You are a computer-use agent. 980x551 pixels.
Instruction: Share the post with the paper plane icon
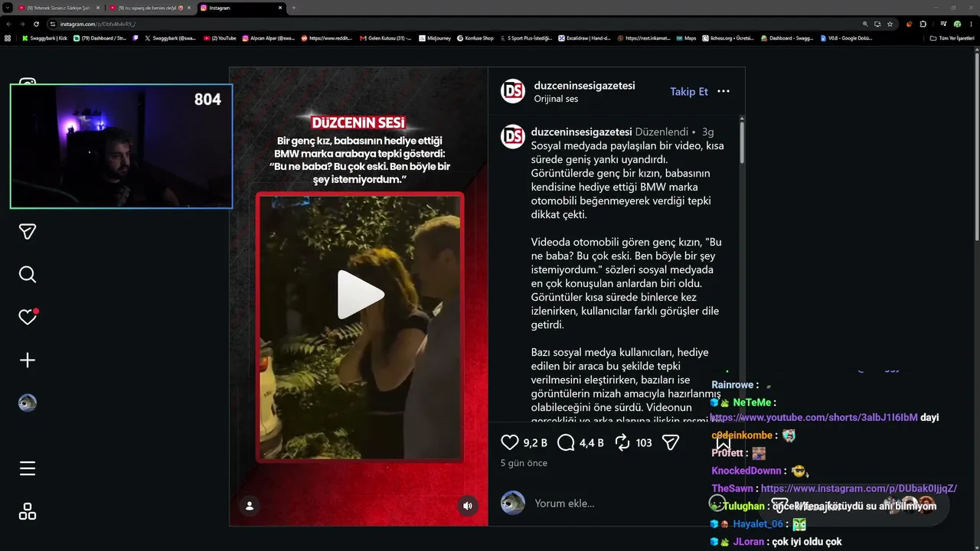(x=671, y=442)
